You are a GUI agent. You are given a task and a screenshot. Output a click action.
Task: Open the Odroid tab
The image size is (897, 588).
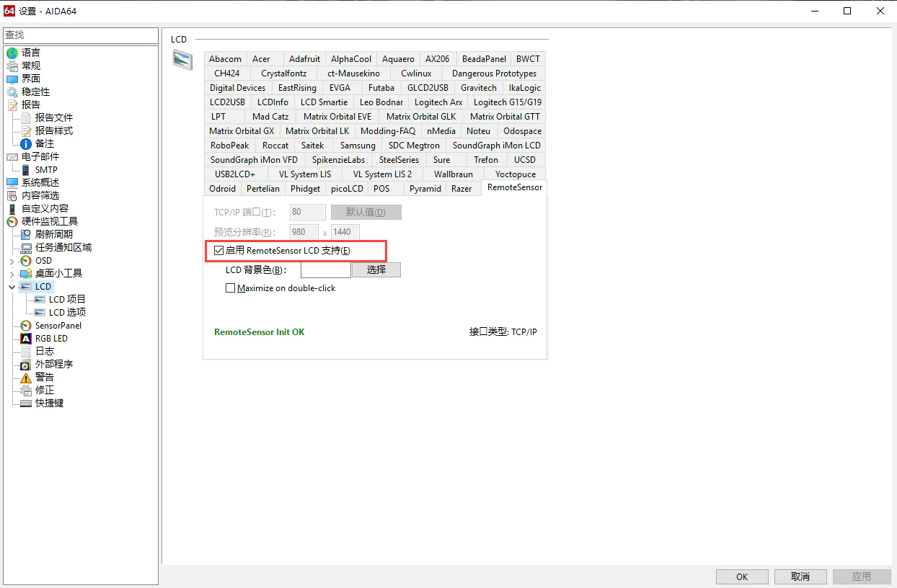pyautogui.click(x=222, y=188)
